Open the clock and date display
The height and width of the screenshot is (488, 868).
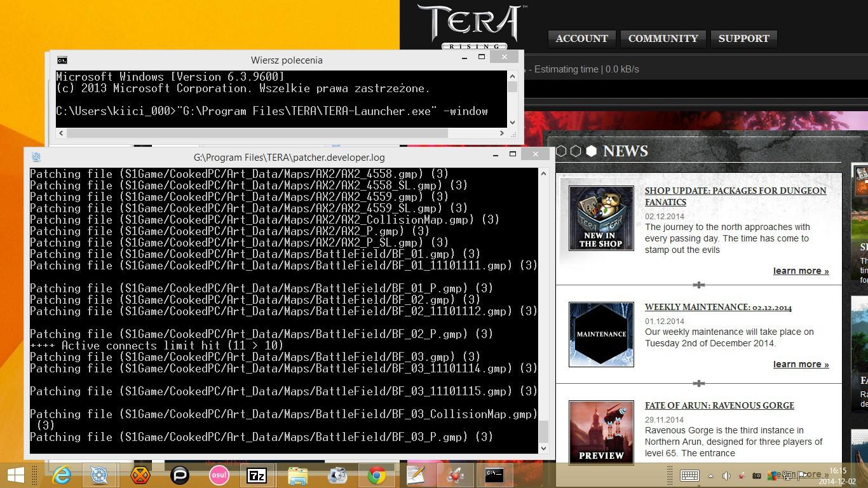[x=838, y=476]
